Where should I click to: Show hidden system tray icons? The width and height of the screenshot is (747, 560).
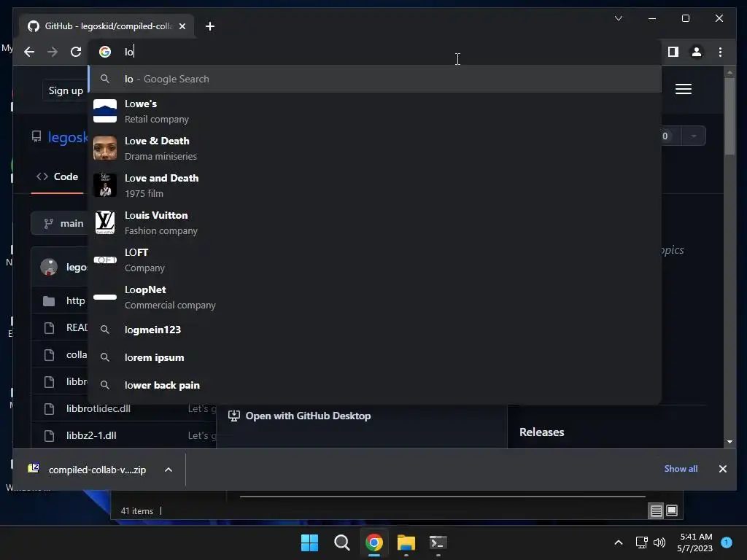click(619, 542)
